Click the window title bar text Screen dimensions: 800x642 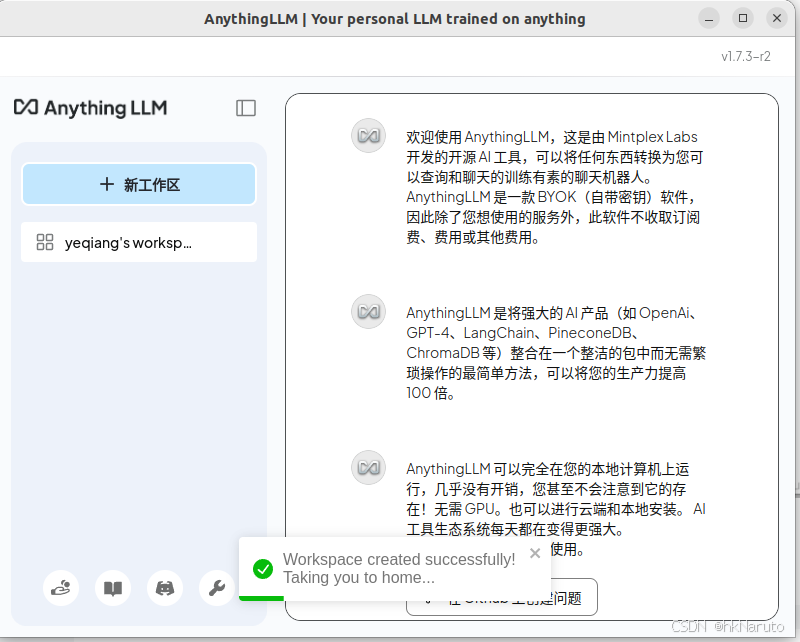pos(394,19)
